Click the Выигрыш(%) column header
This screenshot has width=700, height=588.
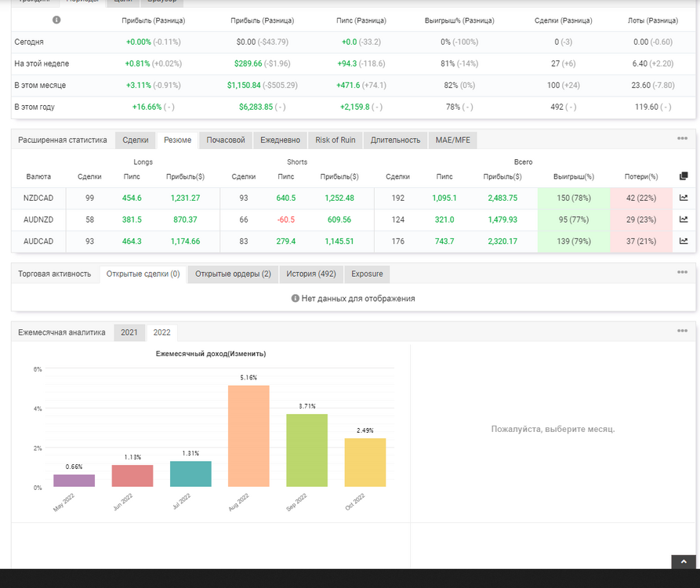click(574, 177)
